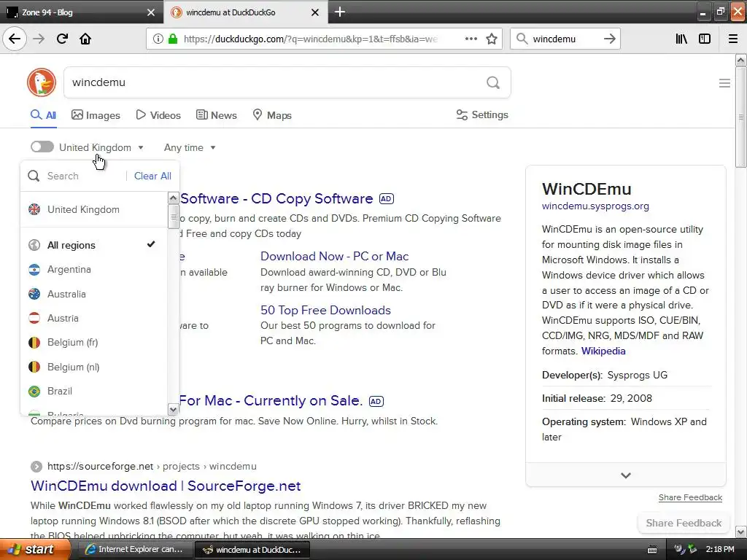Screen dimensions: 747x560
Task: Choose Australia from region list
Action: 93,294
